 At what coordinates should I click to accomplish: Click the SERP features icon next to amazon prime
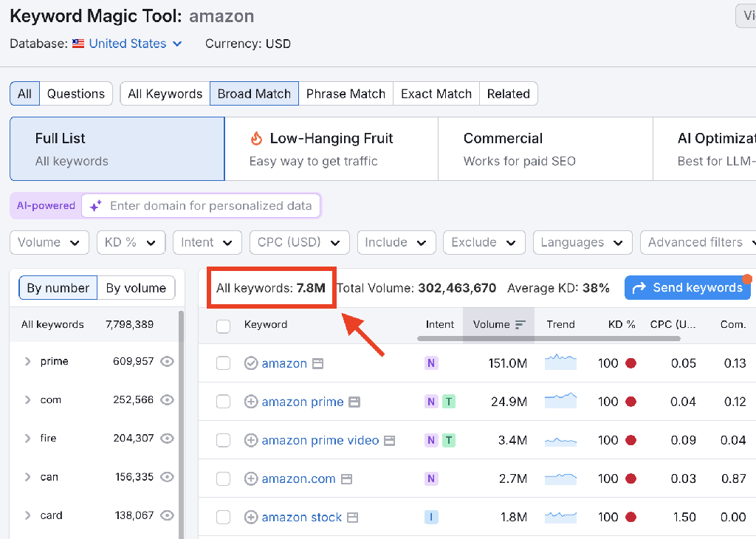pos(354,402)
